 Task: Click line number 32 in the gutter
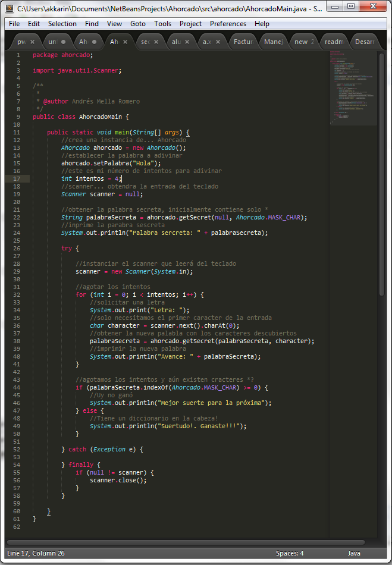17,295
